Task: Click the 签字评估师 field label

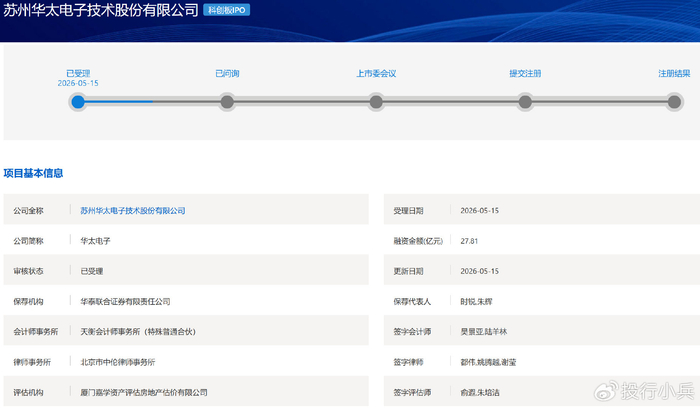Action: tap(412, 392)
